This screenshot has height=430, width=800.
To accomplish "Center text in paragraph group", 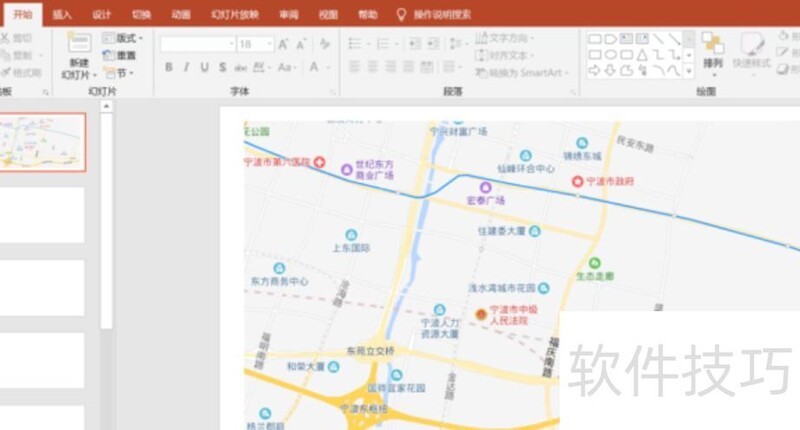I will tap(372, 67).
